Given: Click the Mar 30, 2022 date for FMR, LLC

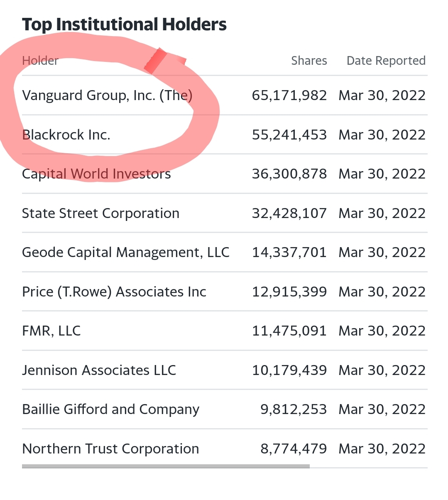Looking at the screenshot, I should 382,331.
